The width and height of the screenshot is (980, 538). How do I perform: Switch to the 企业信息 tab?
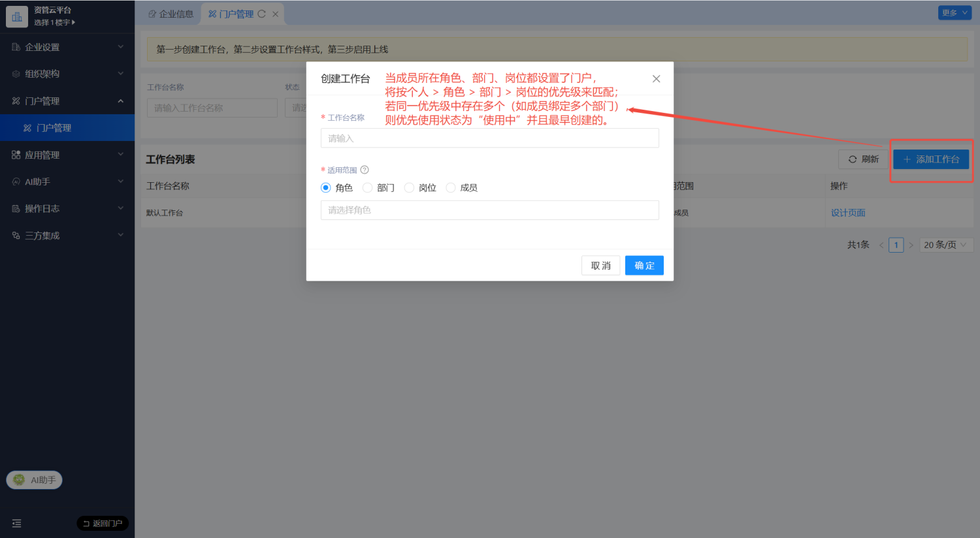coord(171,14)
